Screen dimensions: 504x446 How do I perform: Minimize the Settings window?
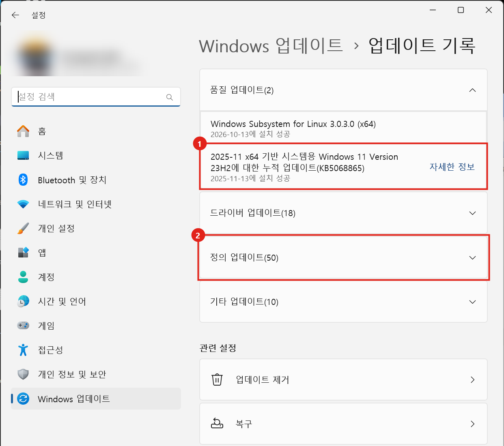433,10
